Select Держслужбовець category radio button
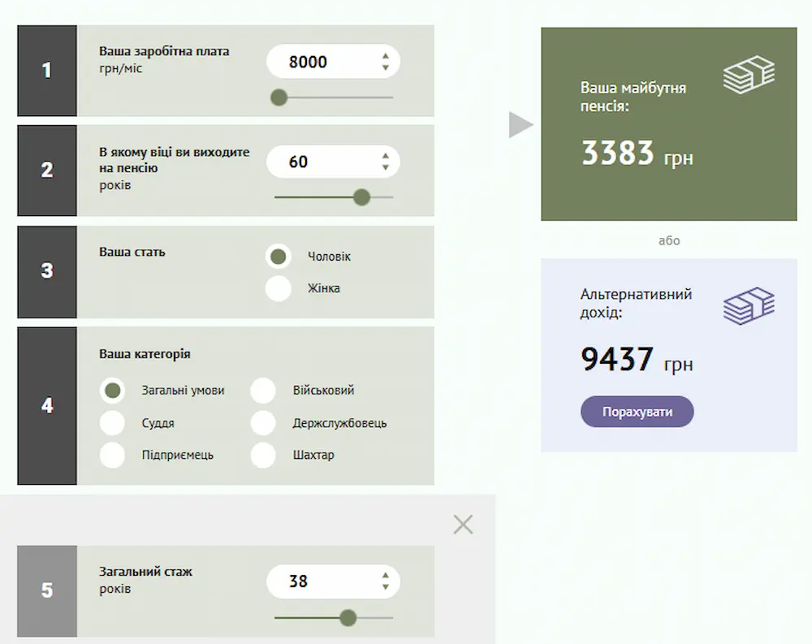The image size is (812, 644). click(x=263, y=423)
